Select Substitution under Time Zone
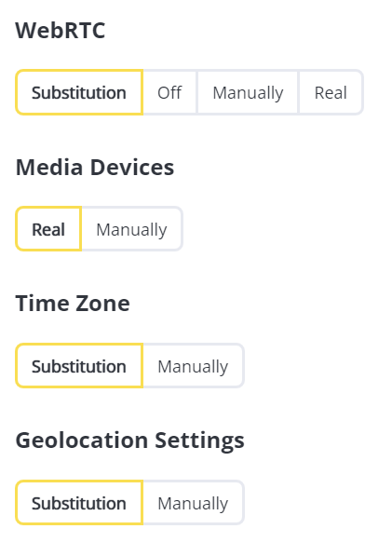Viewport: 392px width, 556px height. click(79, 366)
